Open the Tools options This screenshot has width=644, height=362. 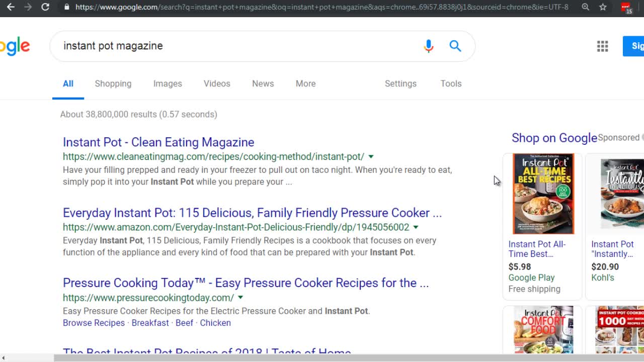pyautogui.click(x=451, y=83)
